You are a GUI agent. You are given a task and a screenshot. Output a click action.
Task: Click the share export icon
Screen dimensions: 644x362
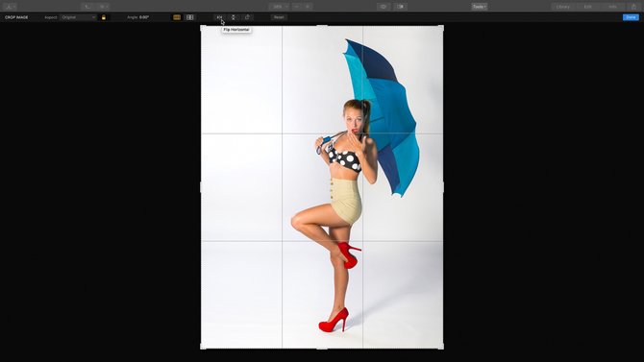633,7
